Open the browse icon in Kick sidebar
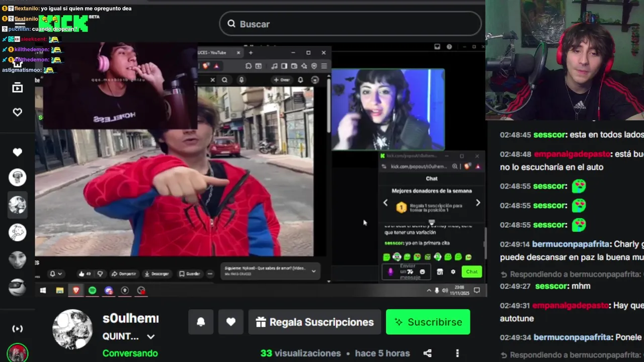 (17, 88)
